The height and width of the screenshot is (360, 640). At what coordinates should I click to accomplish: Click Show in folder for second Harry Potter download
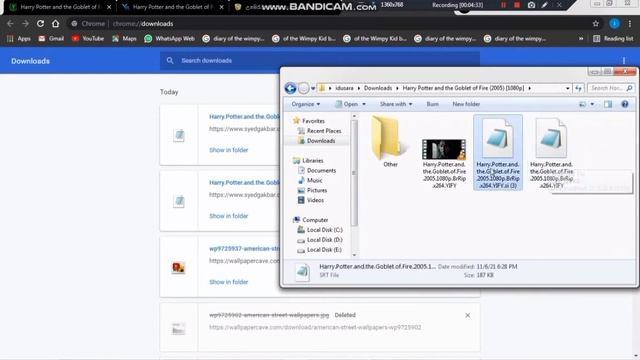click(229, 216)
